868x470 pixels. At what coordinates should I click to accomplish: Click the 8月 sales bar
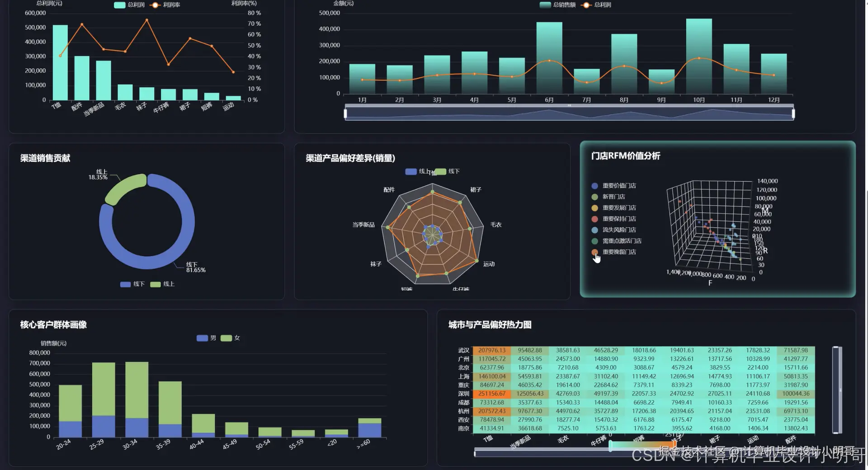(624, 64)
